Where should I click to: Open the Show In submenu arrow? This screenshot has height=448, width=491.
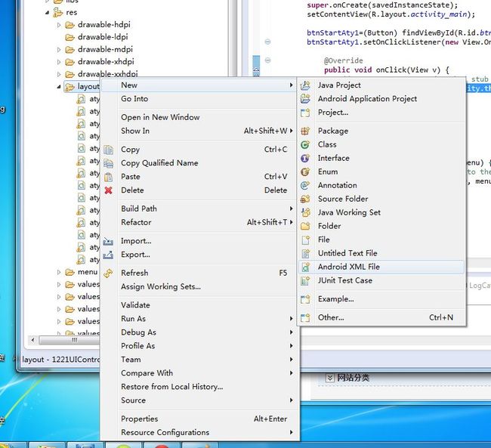click(292, 131)
